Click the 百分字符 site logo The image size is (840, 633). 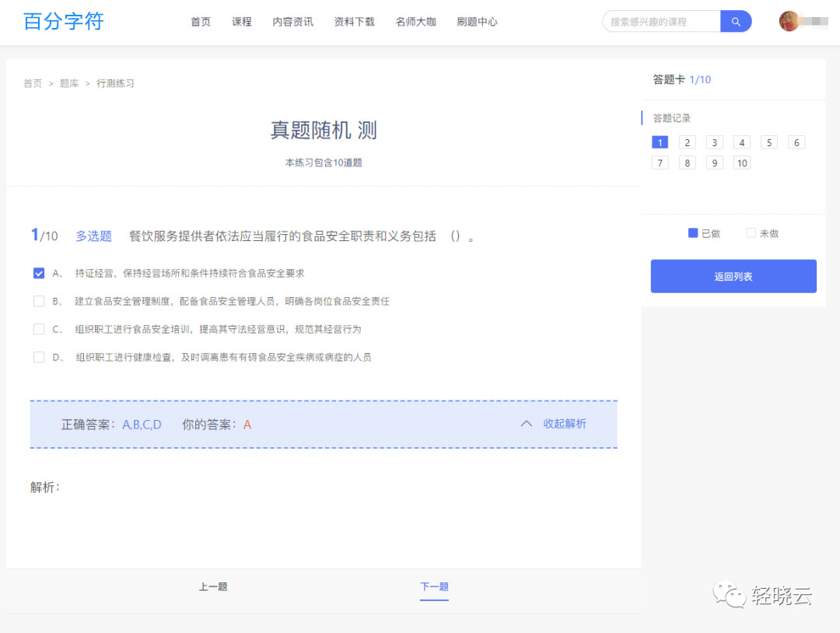tap(64, 22)
